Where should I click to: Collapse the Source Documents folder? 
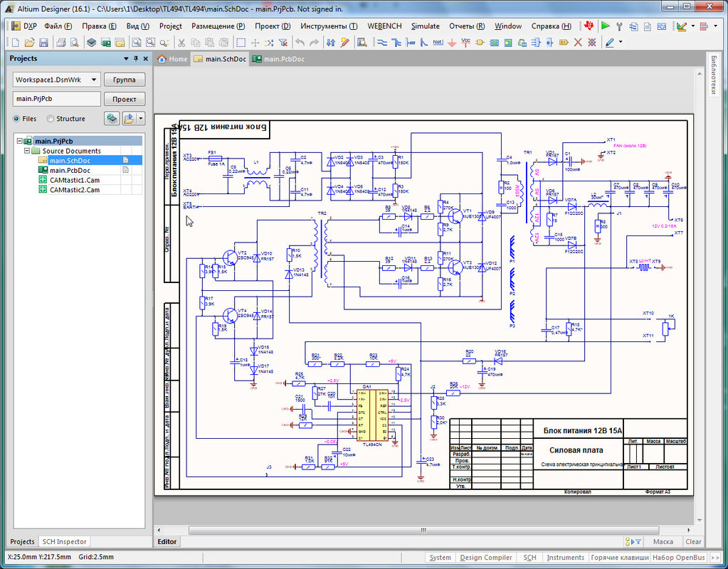27,151
